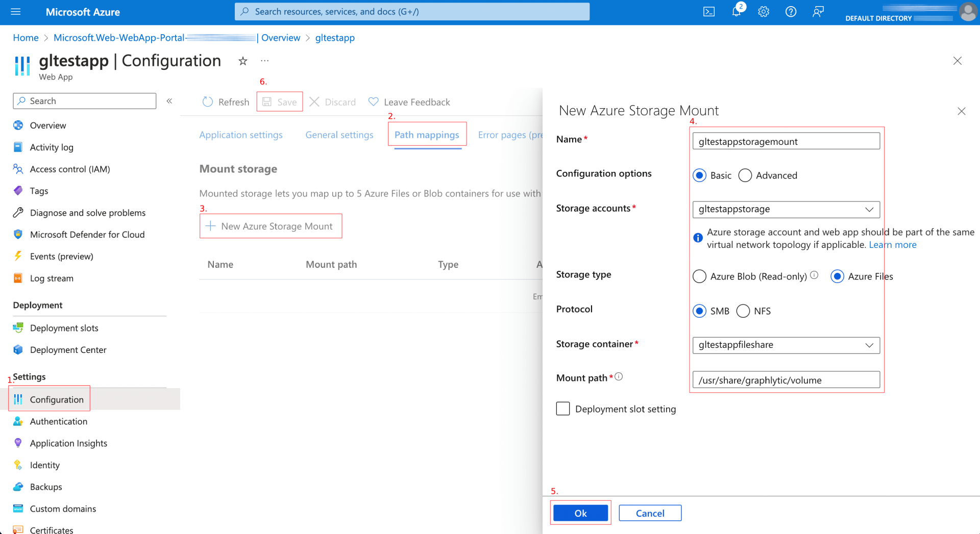Open Cloud Shell from the top bar
This screenshot has height=534, width=980.
(708, 12)
